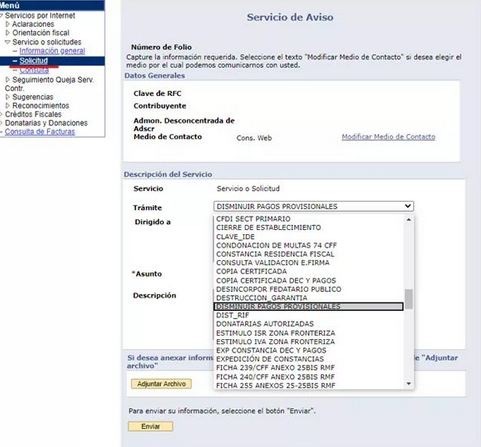Choose CIERRE DE ESTABLECIMIENTO option
The width and height of the screenshot is (481, 447).
pos(268,227)
